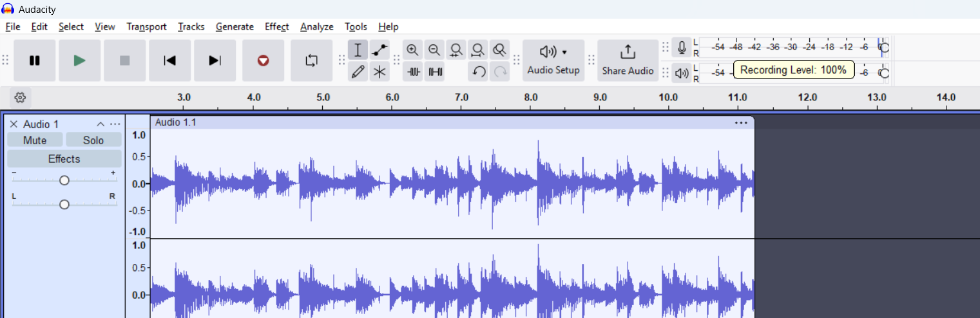Click the Audio 1 track name
Viewport: 980px width, 318px height.
point(41,124)
